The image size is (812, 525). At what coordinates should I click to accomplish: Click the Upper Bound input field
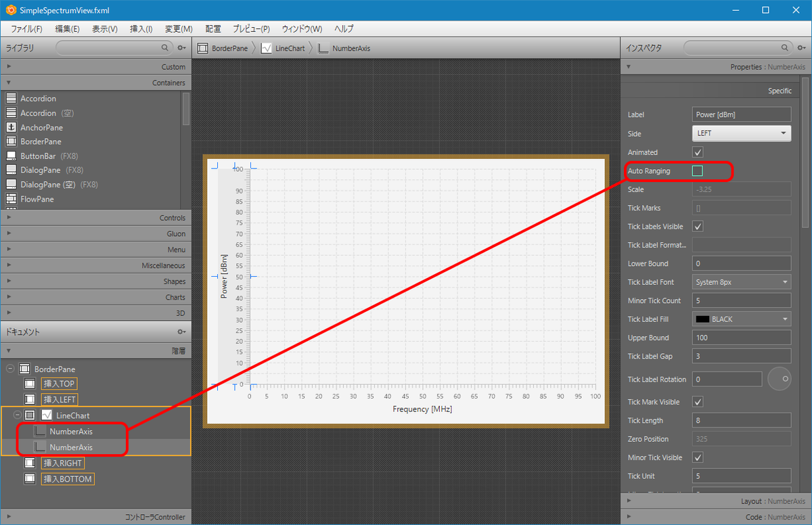pos(742,338)
